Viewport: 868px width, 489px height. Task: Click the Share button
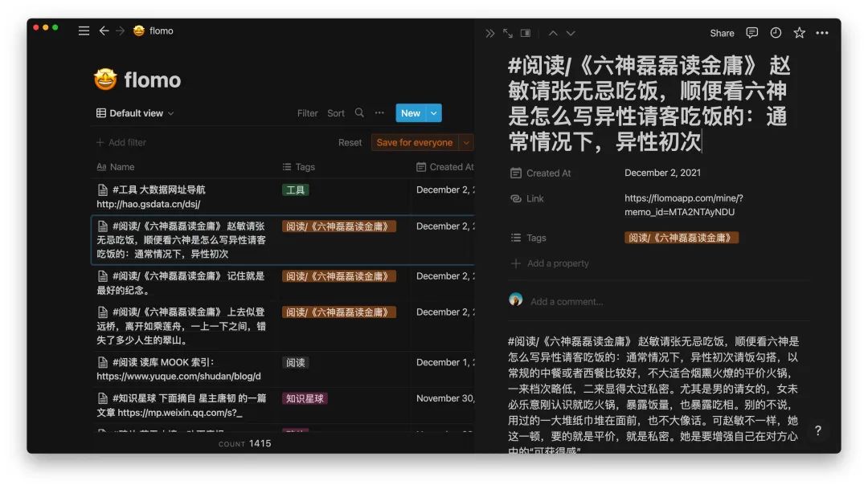pyautogui.click(x=722, y=33)
